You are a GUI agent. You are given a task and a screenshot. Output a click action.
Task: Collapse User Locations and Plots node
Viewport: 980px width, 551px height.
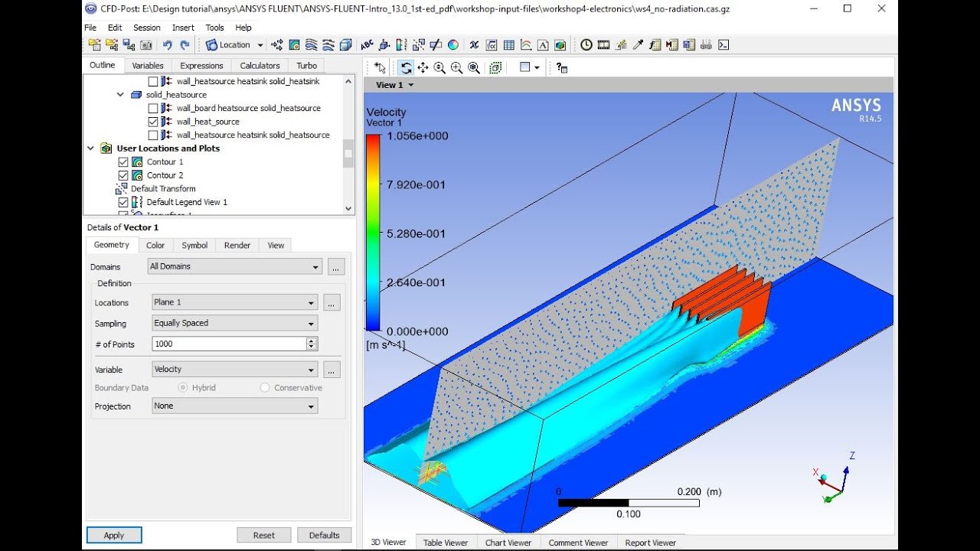pyautogui.click(x=91, y=148)
